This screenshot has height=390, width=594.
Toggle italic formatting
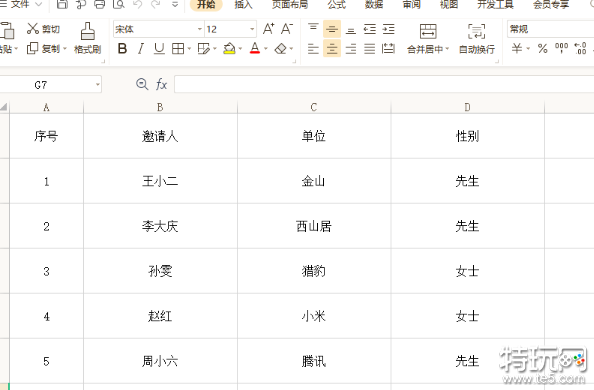(141, 49)
